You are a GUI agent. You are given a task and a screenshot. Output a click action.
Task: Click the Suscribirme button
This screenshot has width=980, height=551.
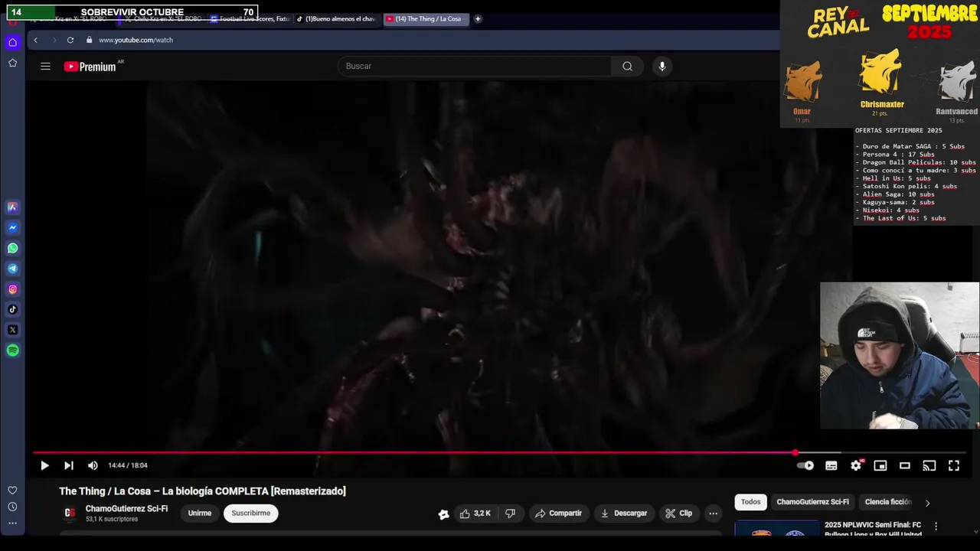[251, 514]
